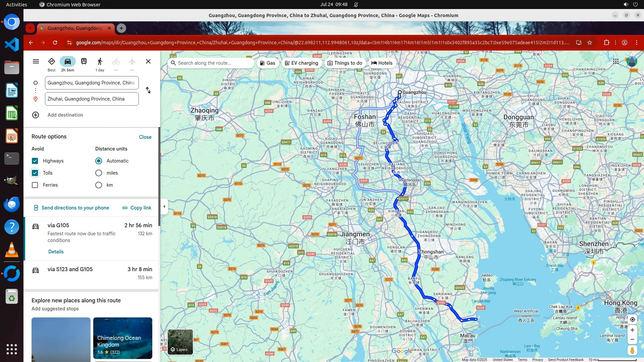Screen dimensions: 644x362
Task: Click the zoom in plus button on map
Action: pos(632,330)
